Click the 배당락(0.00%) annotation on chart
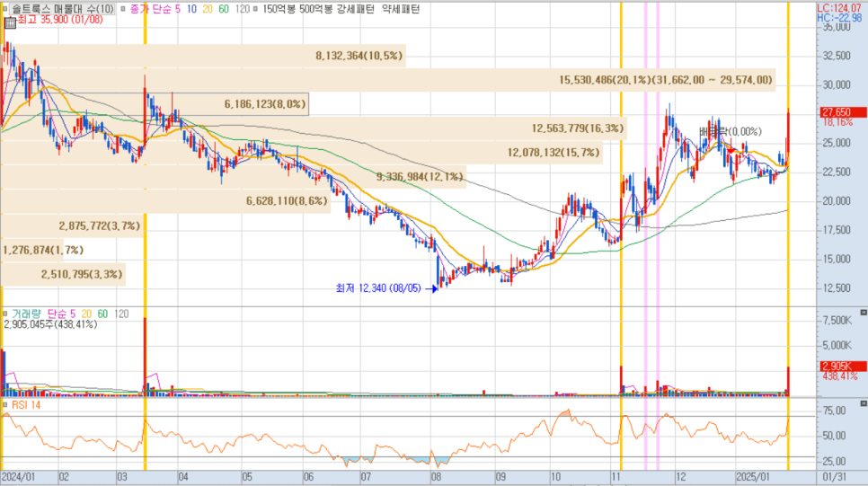 [x=731, y=132]
